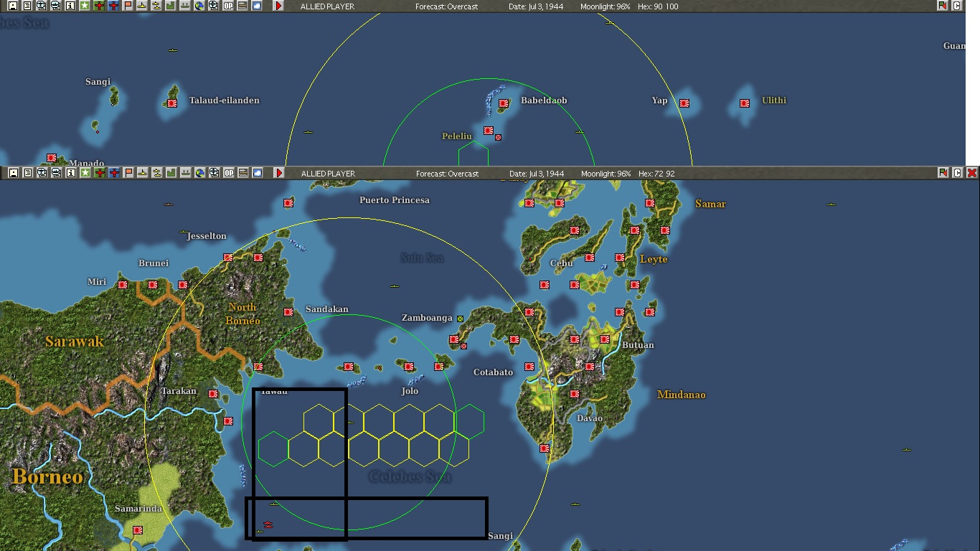Click the red play arrow in lower toolbar
This screenshot has height=551, width=980.
coord(278,173)
